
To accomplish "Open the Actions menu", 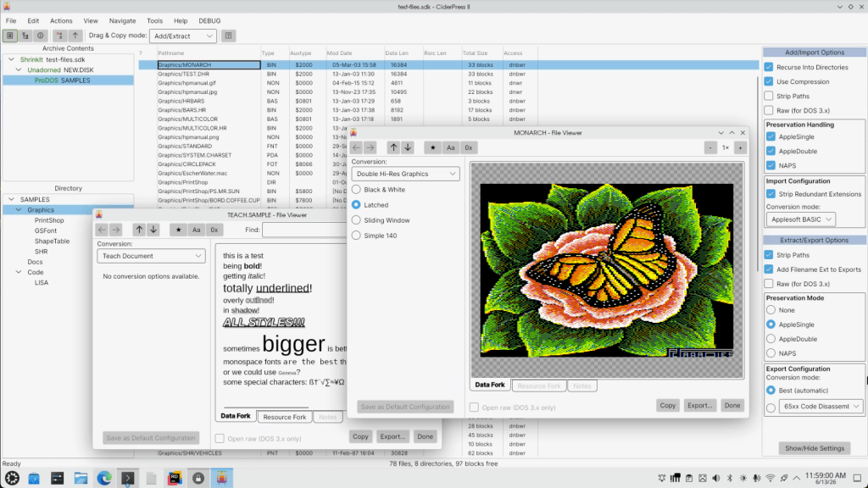I will point(61,20).
